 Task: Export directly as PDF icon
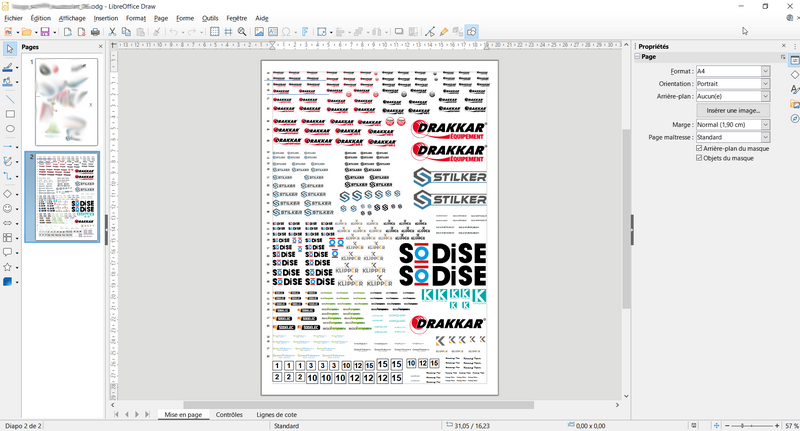[81, 32]
